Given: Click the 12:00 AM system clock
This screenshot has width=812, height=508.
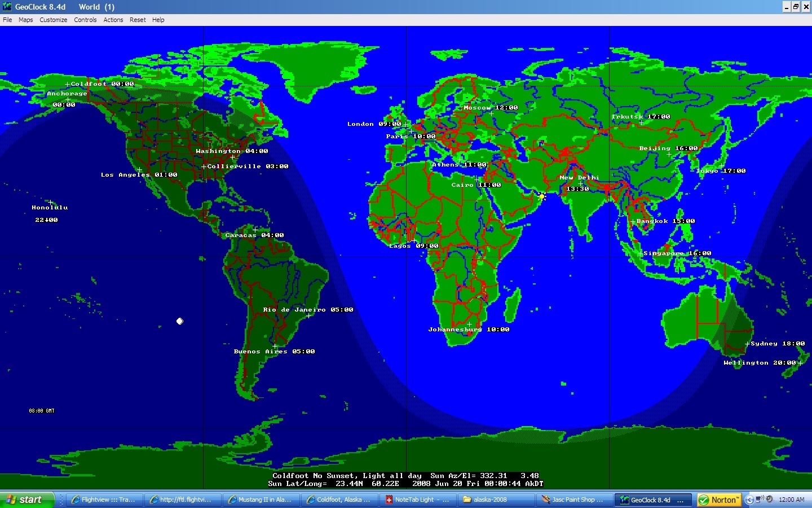Looking at the screenshot, I should click(x=792, y=500).
